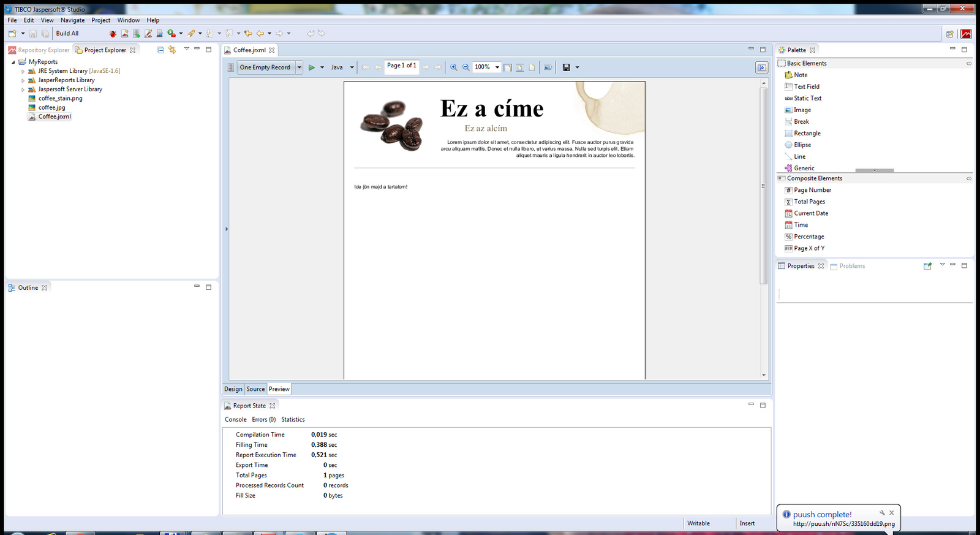The width and height of the screenshot is (980, 535).
Task: Open the Console tab in Report State
Action: 236,420
